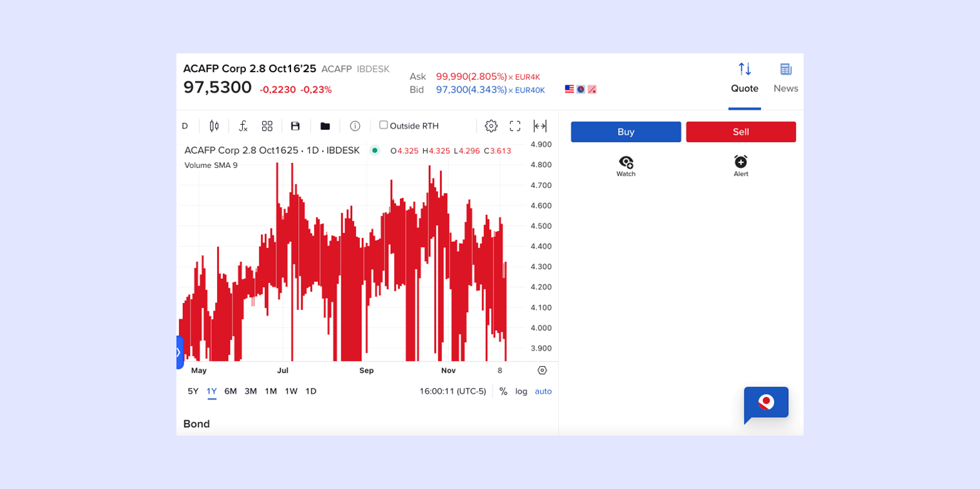This screenshot has width=980, height=489.
Task: Toggle log scale on the chart
Action: [521, 391]
